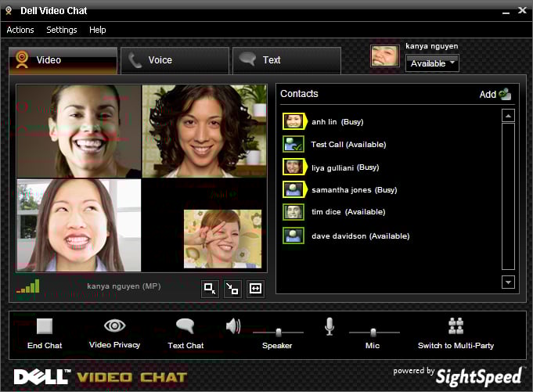The width and height of the screenshot is (533, 392).
Task: Click the Add contact icon
Action: click(x=504, y=94)
